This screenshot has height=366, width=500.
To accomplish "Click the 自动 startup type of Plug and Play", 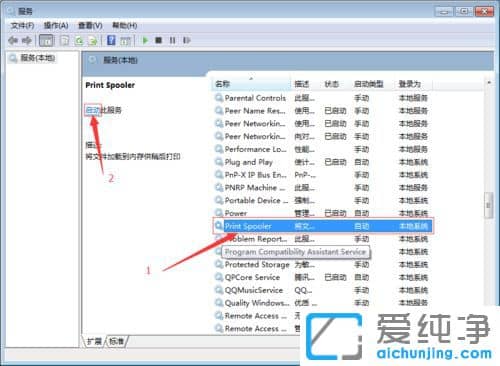I will click(x=361, y=162).
